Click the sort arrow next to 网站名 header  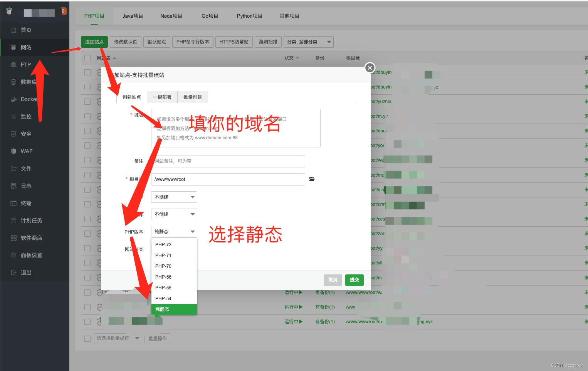point(114,58)
